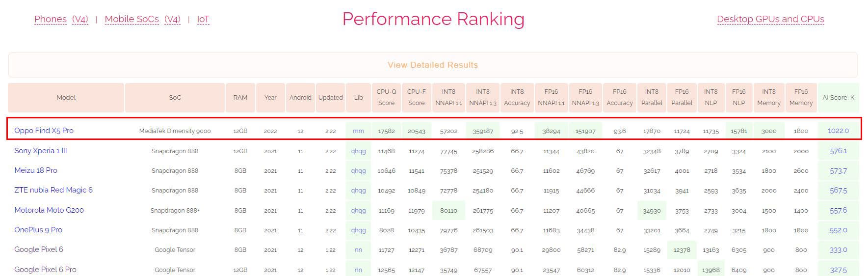Click the FP16 NNAPI 1.3 header

pyautogui.click(x=585, y=97)
